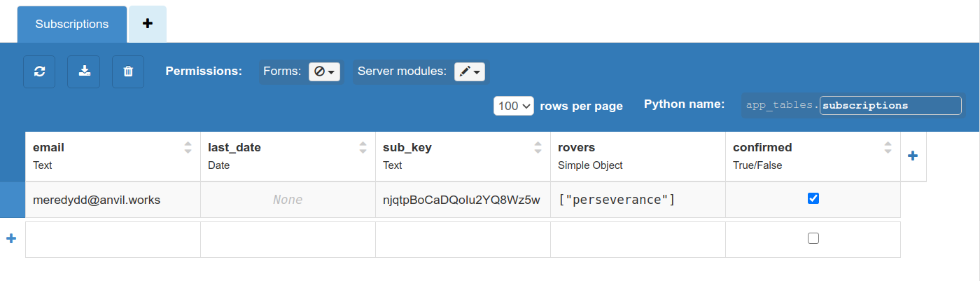Click the download table icon
The image size is (980, 281).
tap(83, 71)
